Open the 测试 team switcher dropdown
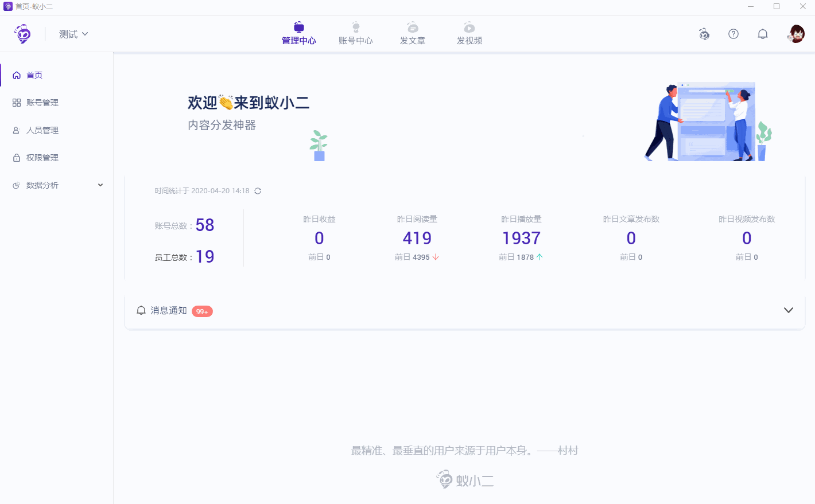Viewport: 815px width, 504px height. [x=73, y=34]
